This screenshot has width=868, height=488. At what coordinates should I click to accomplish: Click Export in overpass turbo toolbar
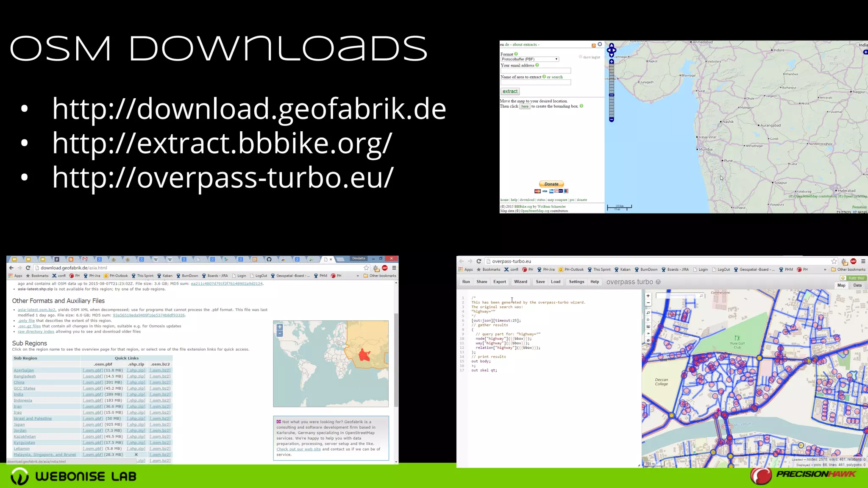[500, 282]
